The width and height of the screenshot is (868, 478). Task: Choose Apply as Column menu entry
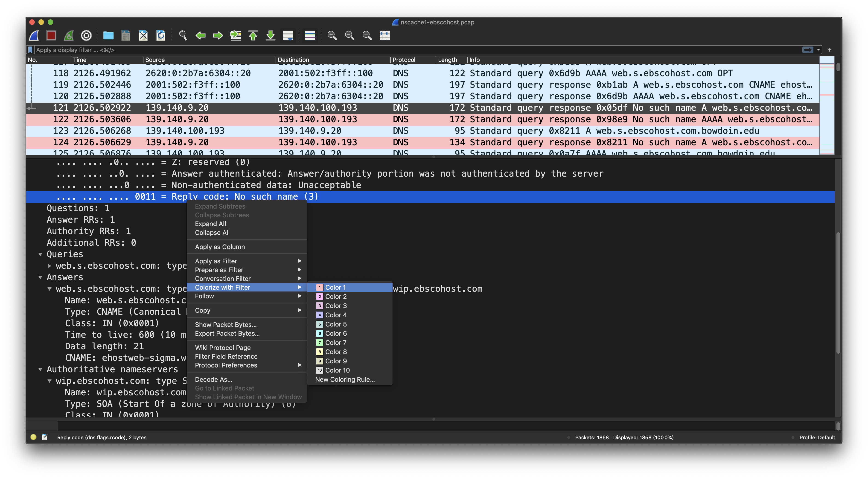pos(220,247)
